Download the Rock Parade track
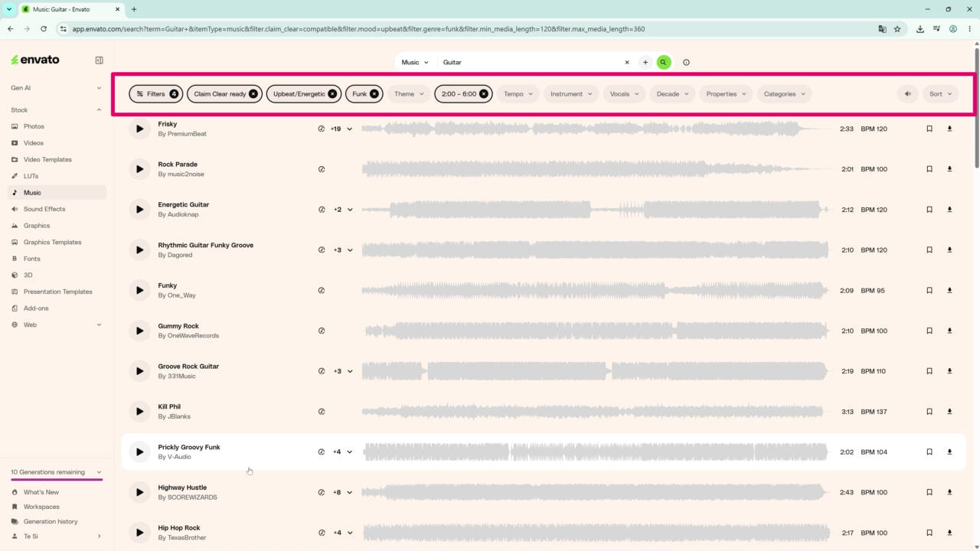The image size is (980, 551). (x=949, y=169)
